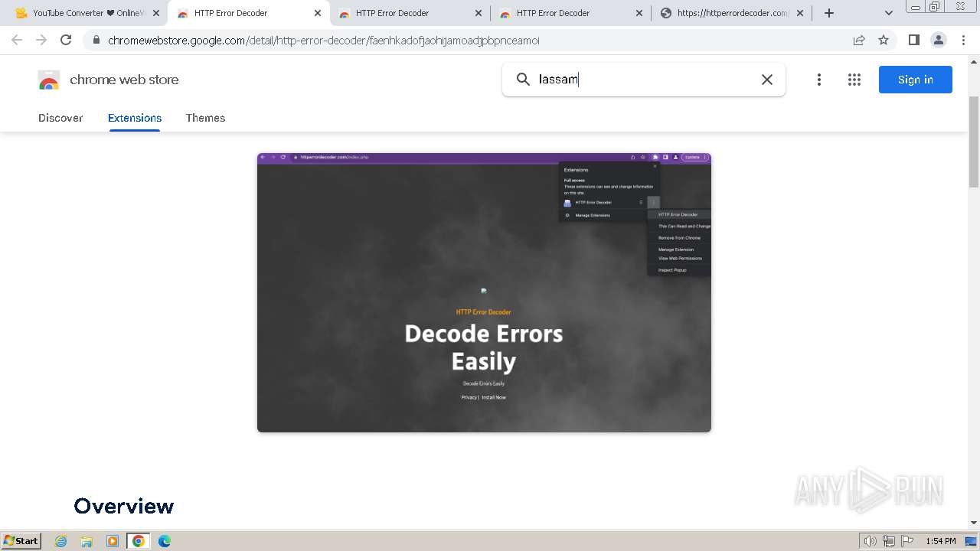Open Internet Explorer from taskbar

(61, 541)
